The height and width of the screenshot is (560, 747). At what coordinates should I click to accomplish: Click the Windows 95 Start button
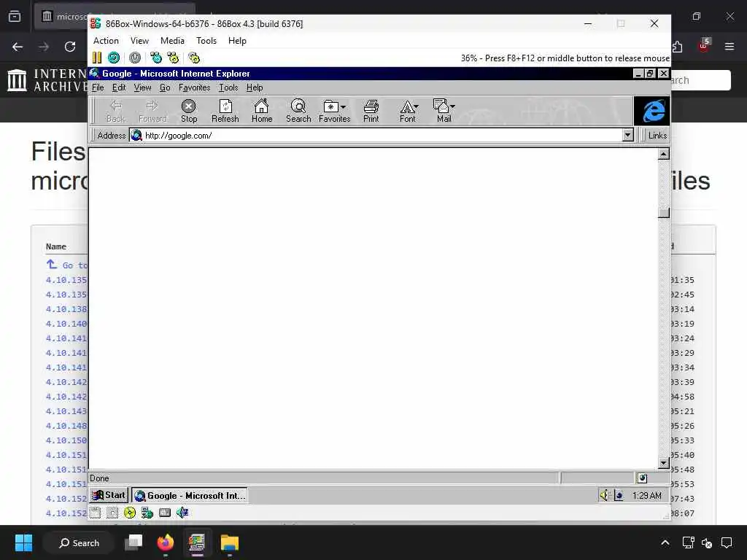pos(109,495)
